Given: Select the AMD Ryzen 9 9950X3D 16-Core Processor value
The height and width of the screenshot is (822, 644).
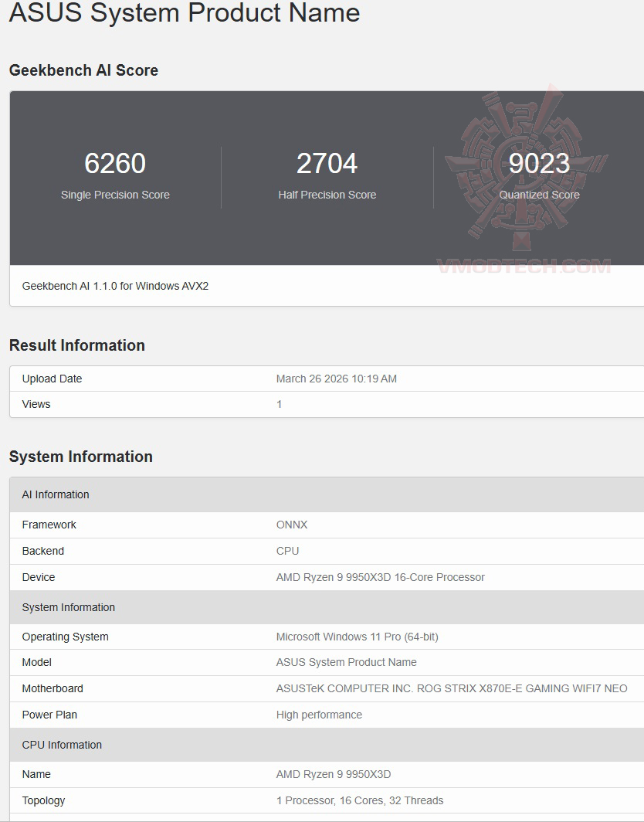Looking at the screenshot, I should [x=381, y=577].
